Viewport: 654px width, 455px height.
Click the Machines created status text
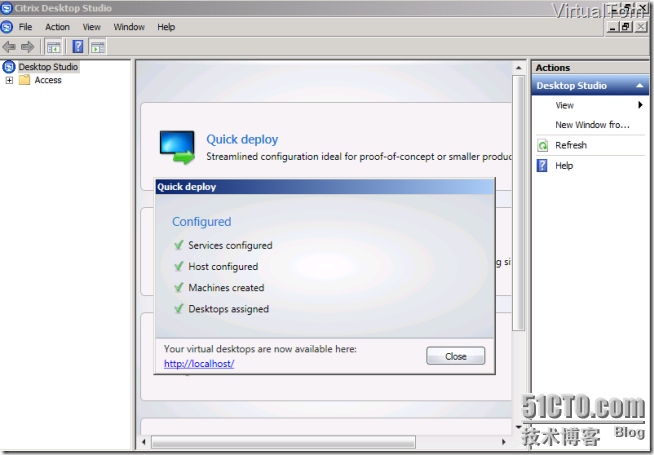[226, 288]
